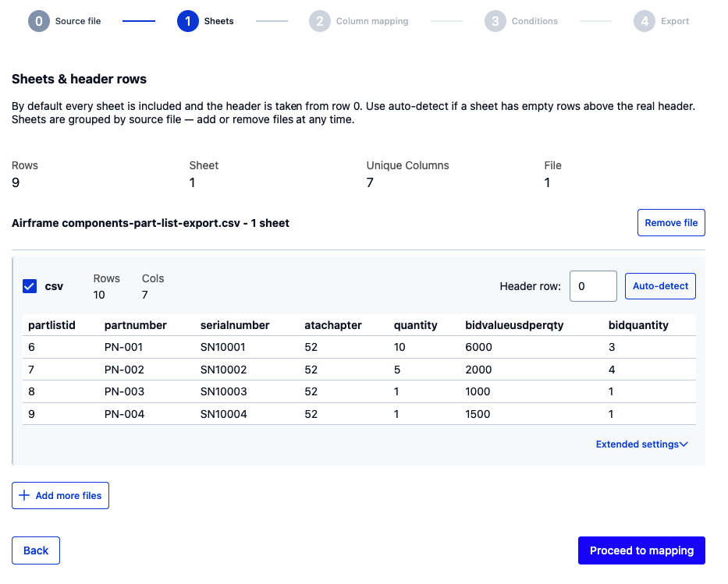Screen dimensions: 728x584
Task: Select cell PN-002
Action: pos(124,370)
